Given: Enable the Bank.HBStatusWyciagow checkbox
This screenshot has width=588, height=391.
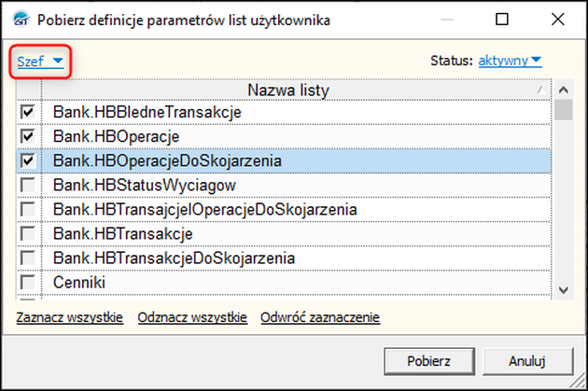Looking at the screenshot, I should pos(28,185).
